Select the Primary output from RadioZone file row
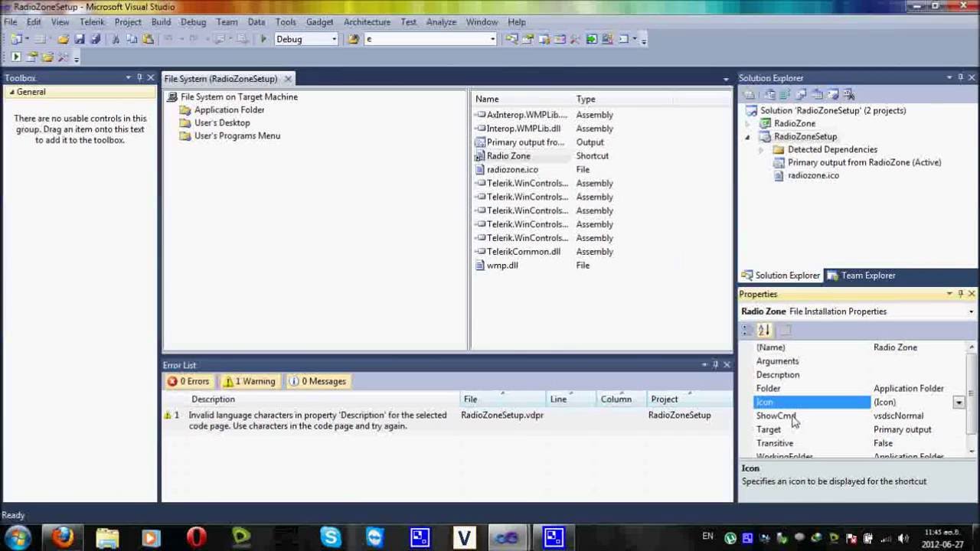Image resolution: width=980 pixels, height=551 pixels. (525, 142)
